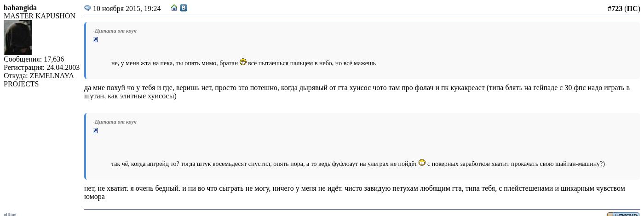Open babangida's user profile
The height and width of the screenshot is (216, 644).
[x=20, y=8]
